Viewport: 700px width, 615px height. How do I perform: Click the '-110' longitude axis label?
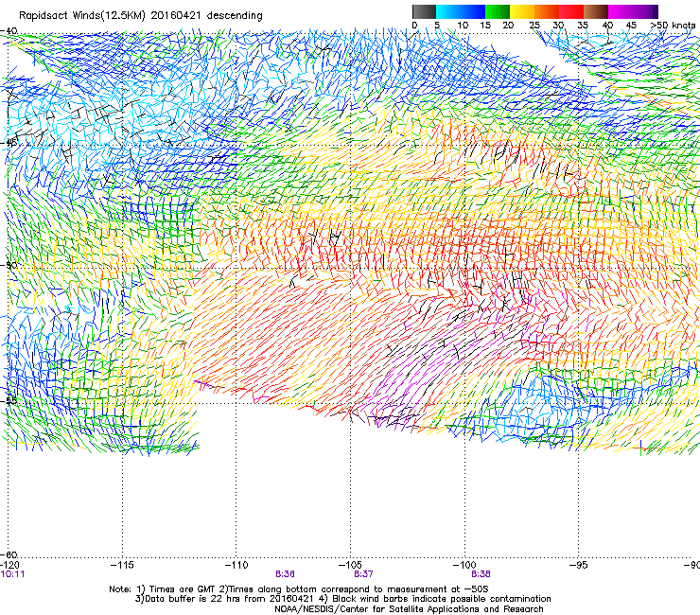coord(236,565)
